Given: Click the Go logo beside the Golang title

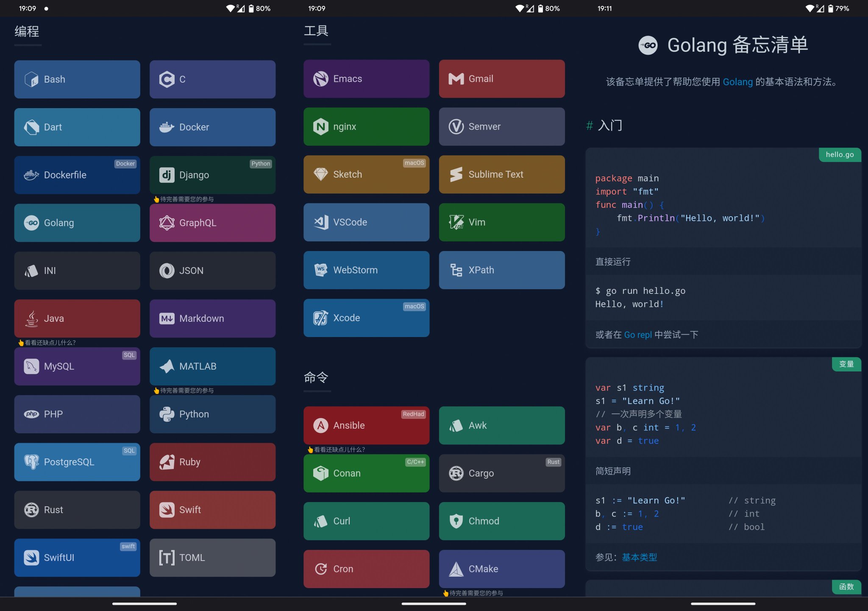Looking at the screenshot, I should [648, 45].
